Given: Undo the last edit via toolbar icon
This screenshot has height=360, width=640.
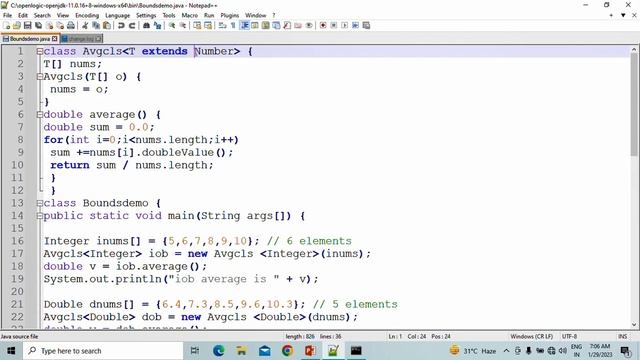Looking at the screenshot, I should click(121, 25).
